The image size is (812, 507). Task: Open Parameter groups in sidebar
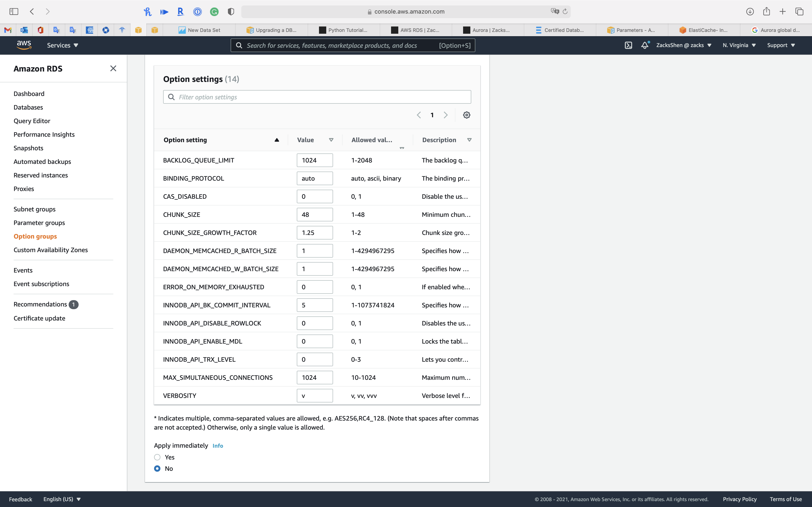[x=39, y=223]
